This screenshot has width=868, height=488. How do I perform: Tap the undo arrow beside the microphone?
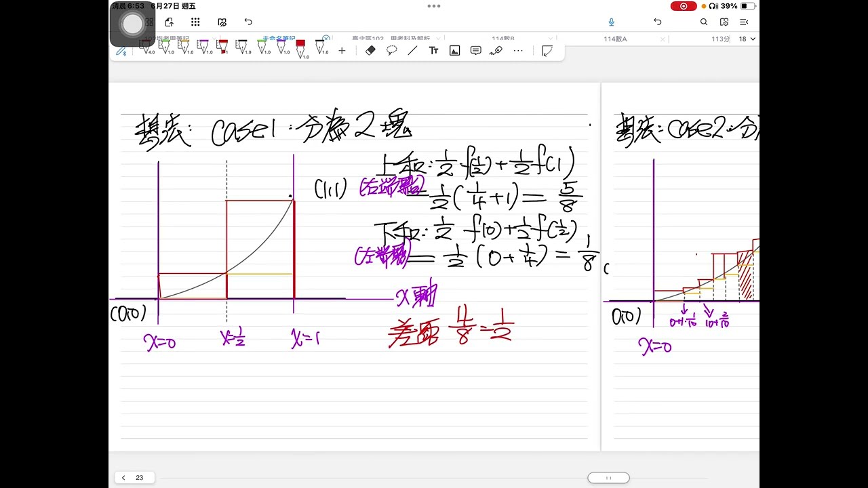tap(657, 22)
